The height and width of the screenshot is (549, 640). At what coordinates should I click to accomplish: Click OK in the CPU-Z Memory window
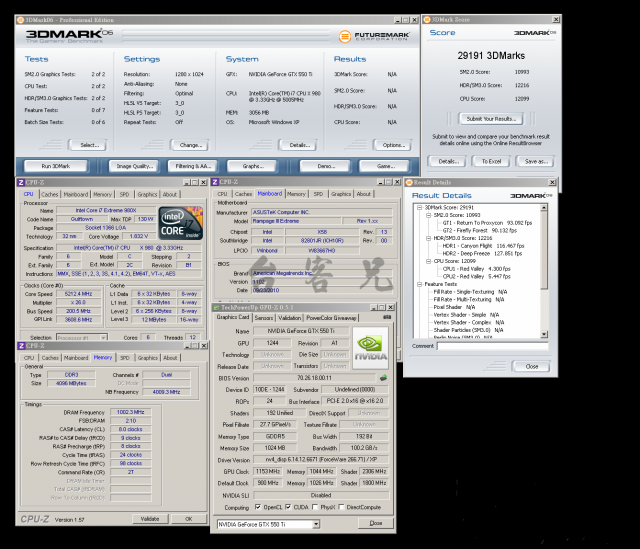point(189,519)
